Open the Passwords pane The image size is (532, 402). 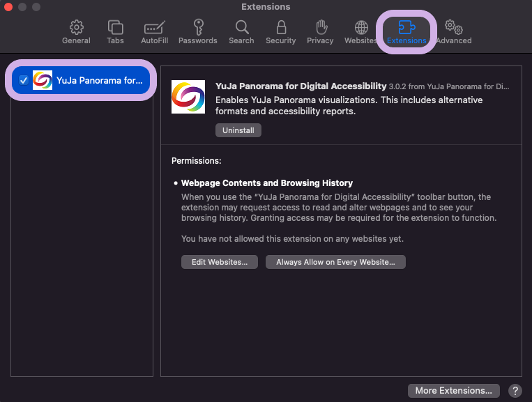(197, 32)
